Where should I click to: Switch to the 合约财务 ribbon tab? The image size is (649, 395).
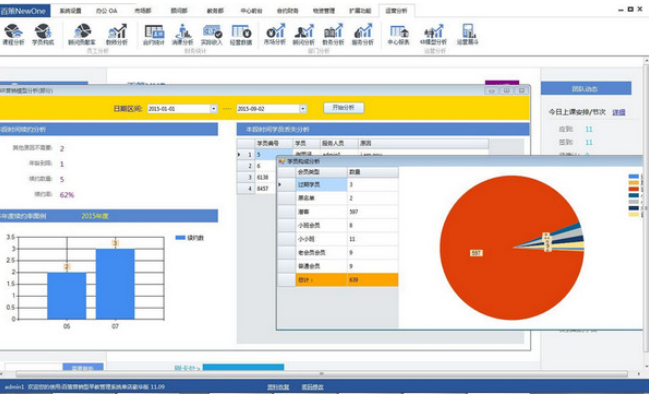[288, 11]
